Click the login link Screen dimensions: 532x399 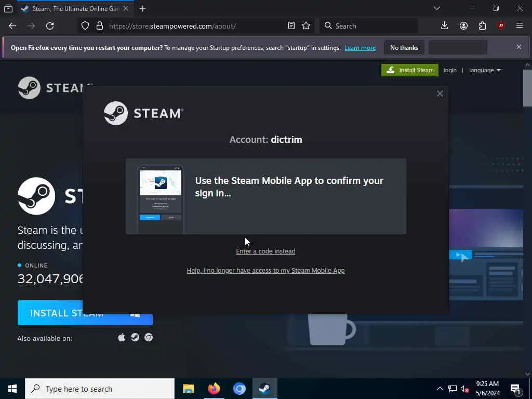(450, 70)
